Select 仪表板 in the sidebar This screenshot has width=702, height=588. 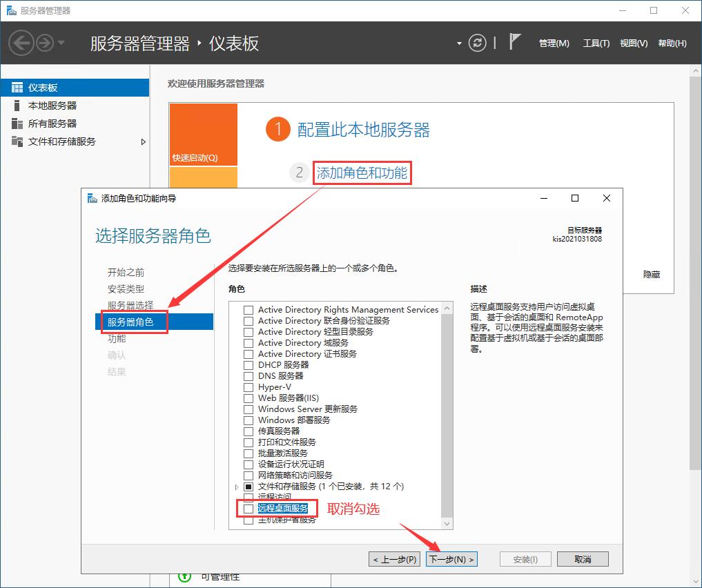tap(75, 87)
